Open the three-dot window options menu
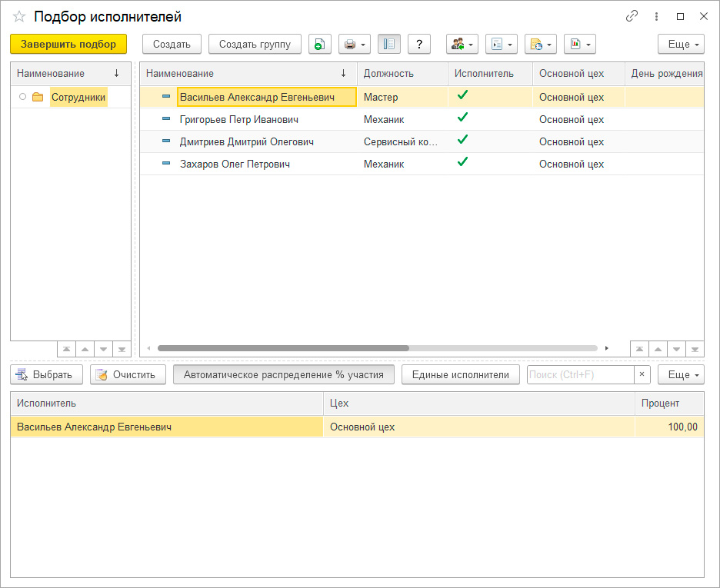720x588 pixels. tap(656, 16)
